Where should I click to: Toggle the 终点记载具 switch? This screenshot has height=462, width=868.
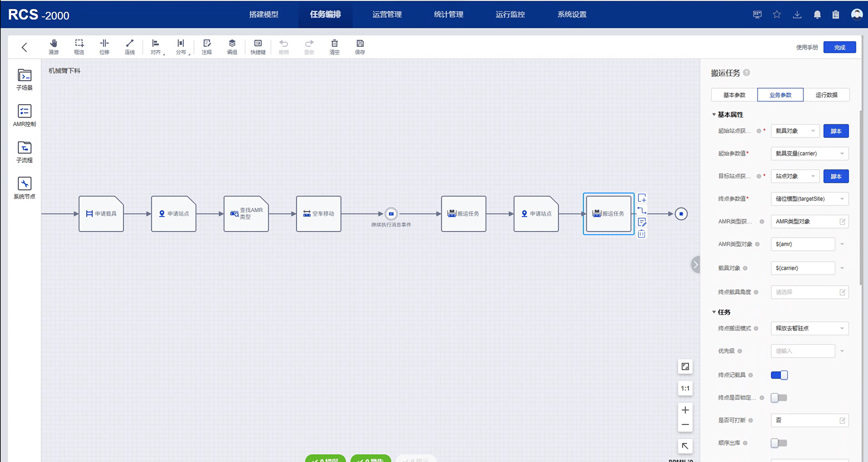(x=779, y=375)
